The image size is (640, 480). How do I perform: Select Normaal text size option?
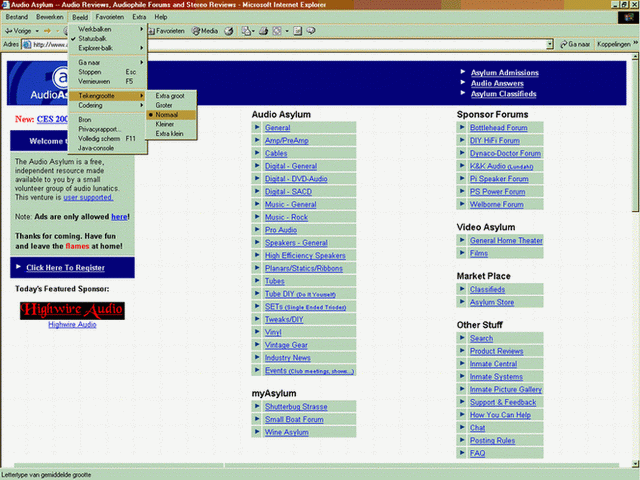pyautogui.click(x=171, y=115)
